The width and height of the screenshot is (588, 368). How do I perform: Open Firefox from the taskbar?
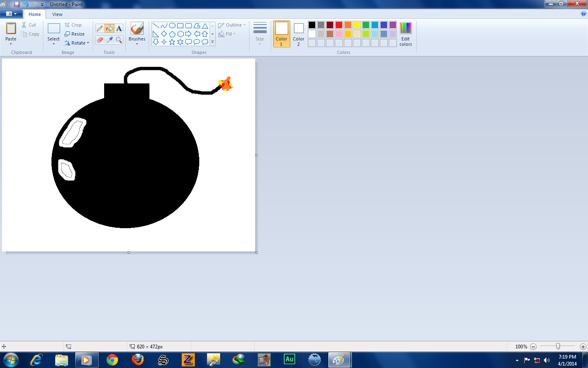coord(138,360)
